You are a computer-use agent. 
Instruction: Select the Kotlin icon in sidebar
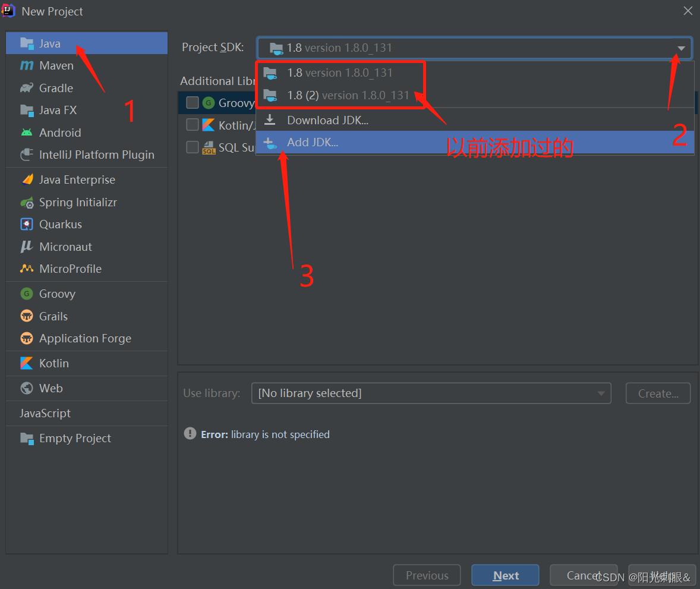click(27, 364)
